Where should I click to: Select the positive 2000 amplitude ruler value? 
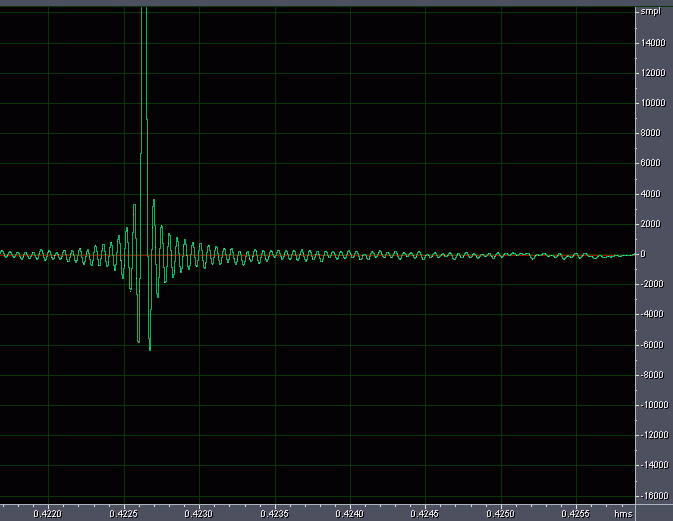click(651, 224)
